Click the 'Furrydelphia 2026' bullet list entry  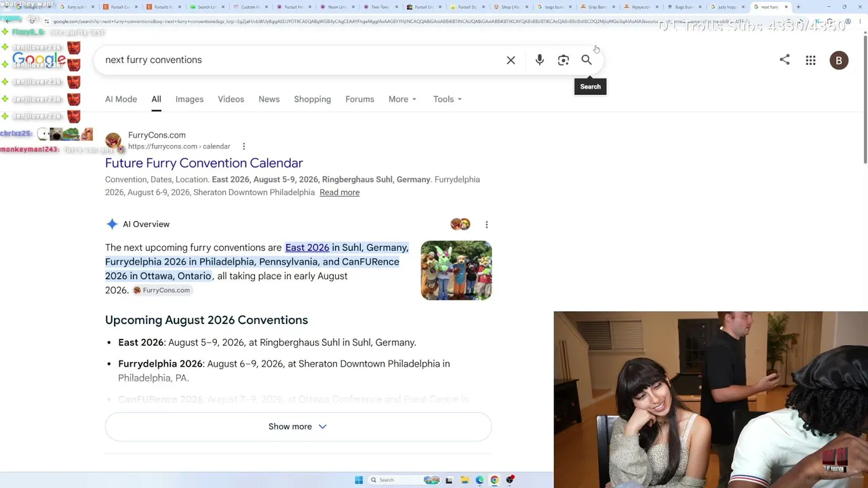click(284, 371)
